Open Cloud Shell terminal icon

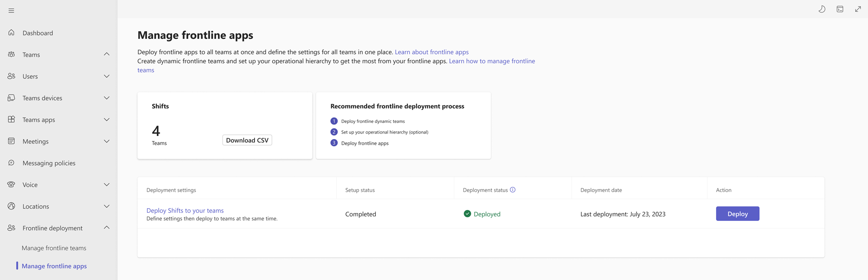coord(840,9)
